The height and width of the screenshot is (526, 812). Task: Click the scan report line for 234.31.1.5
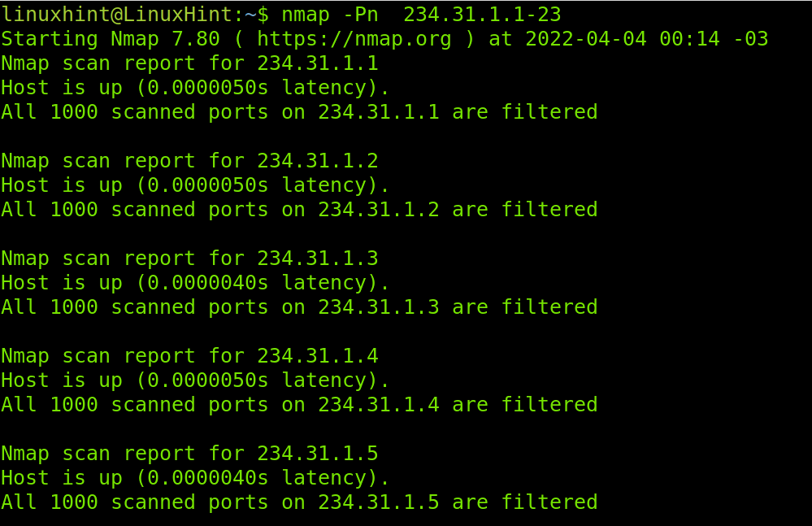(x=189, y=454)
